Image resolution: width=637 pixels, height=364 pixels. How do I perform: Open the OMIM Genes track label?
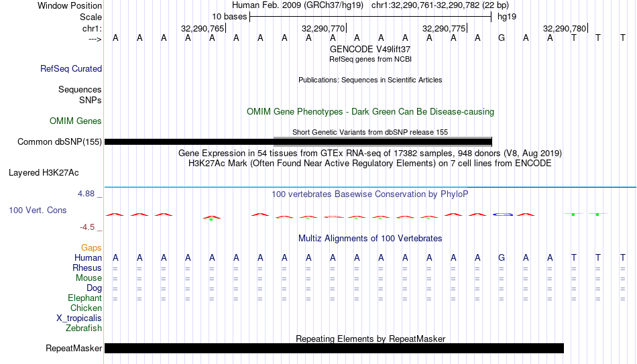click(x=75, y=121)
